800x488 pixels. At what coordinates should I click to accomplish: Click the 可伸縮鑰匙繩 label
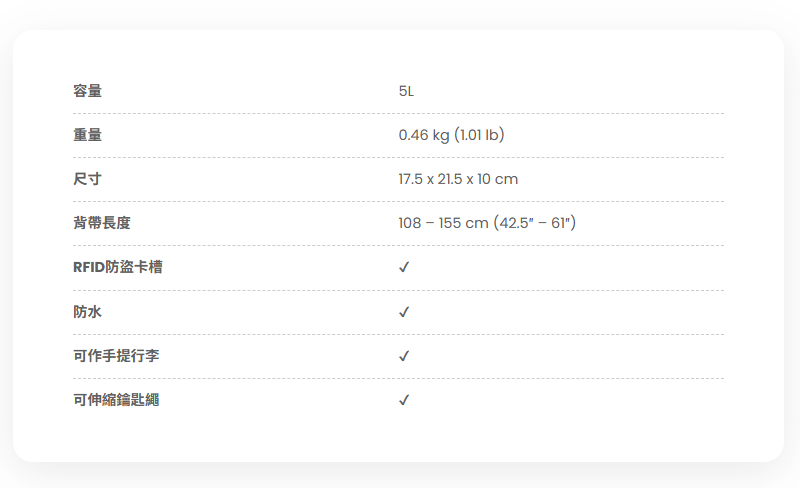pyautogui.click(x=116, y=400)
